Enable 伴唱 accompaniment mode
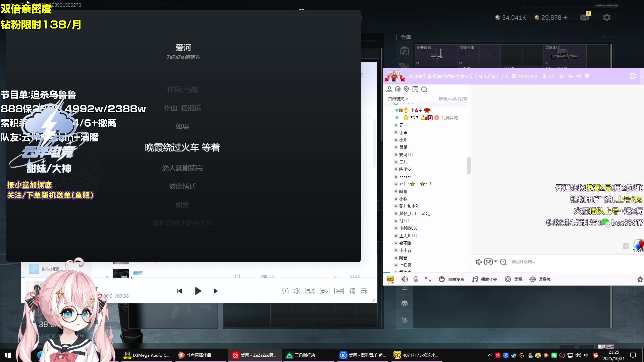The image size is (644, 362). (339, 291)
